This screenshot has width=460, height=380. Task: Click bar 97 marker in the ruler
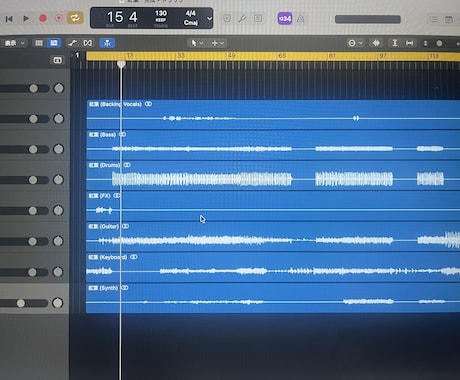[x=383, y=56]
